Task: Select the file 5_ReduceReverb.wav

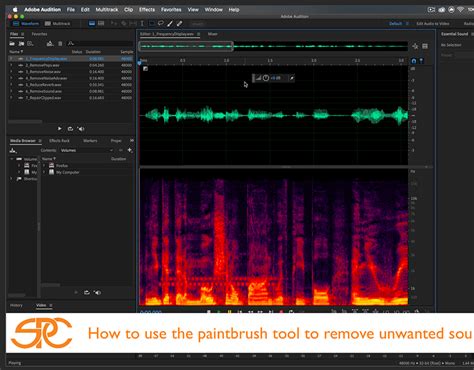Action: [x=71, y=85]
